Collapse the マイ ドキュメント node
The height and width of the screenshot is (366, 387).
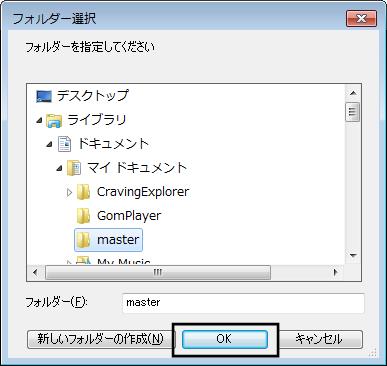[x=59, y=168]
